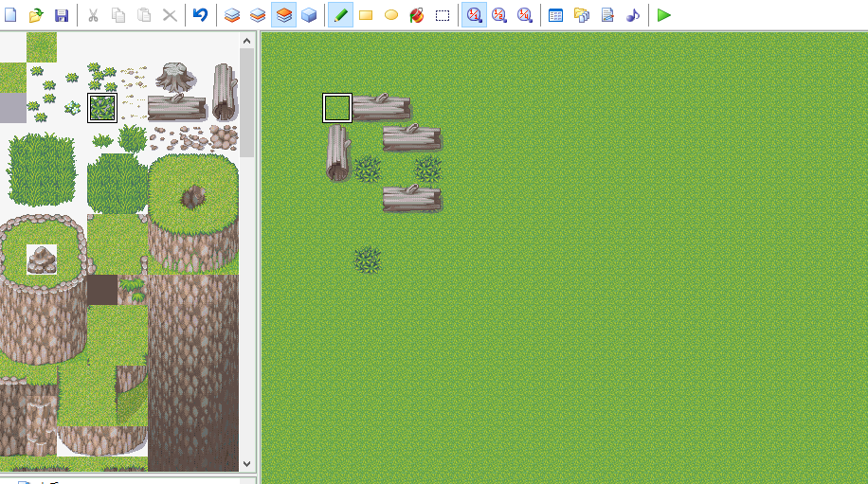Click the Copy icon in the toolbar
Image resolution: width=868 pixels, height=484 pixels.
[x=118, y=15]
